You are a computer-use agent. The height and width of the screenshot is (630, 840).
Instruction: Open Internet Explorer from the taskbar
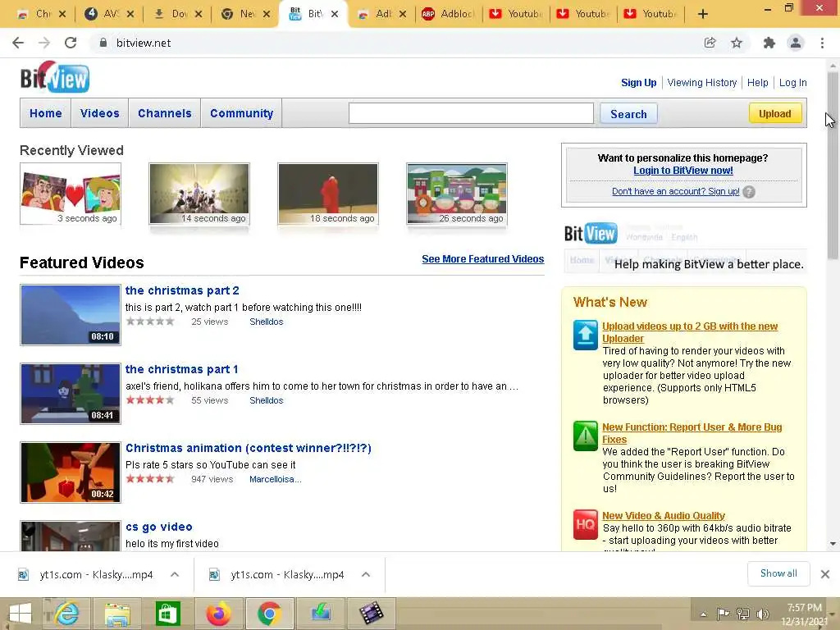click(66, 614)
